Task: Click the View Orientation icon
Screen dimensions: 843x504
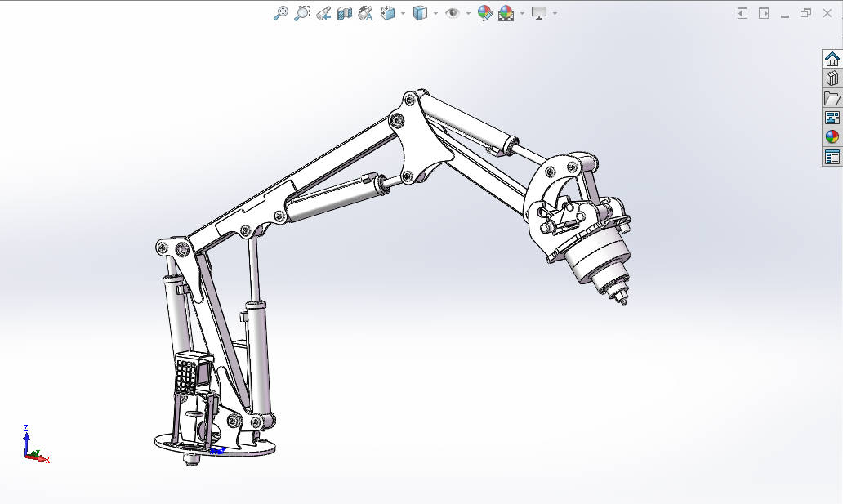Action: [x=388, y=13]
